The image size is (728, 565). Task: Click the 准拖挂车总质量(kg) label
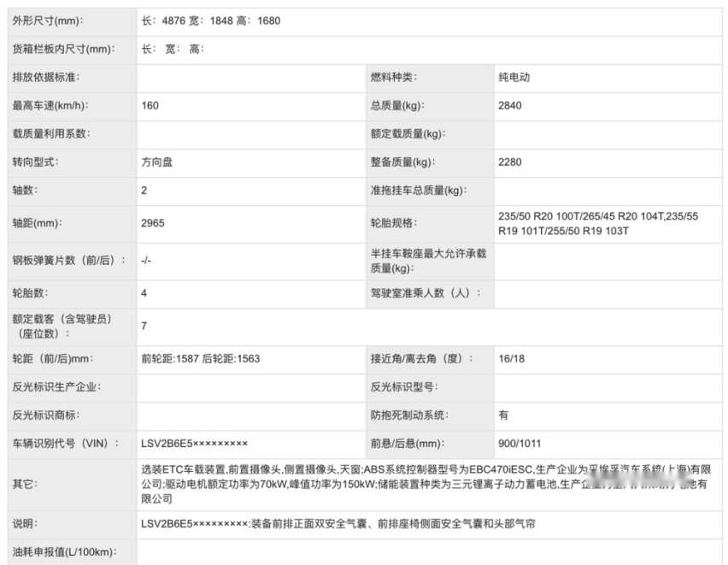click(x=419, y=191)
